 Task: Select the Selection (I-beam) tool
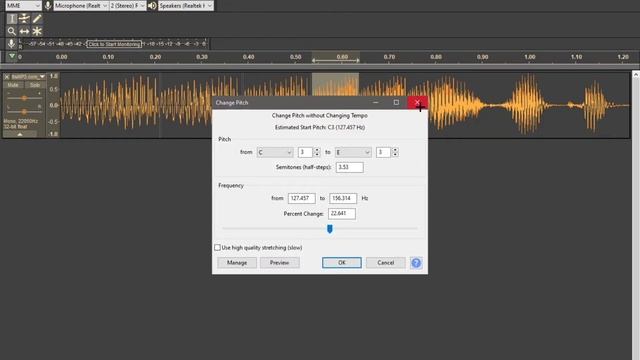pos(11,19)
